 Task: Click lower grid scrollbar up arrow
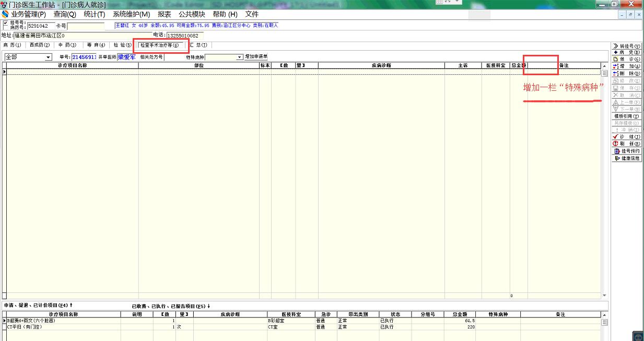click(x=605, y=315)
